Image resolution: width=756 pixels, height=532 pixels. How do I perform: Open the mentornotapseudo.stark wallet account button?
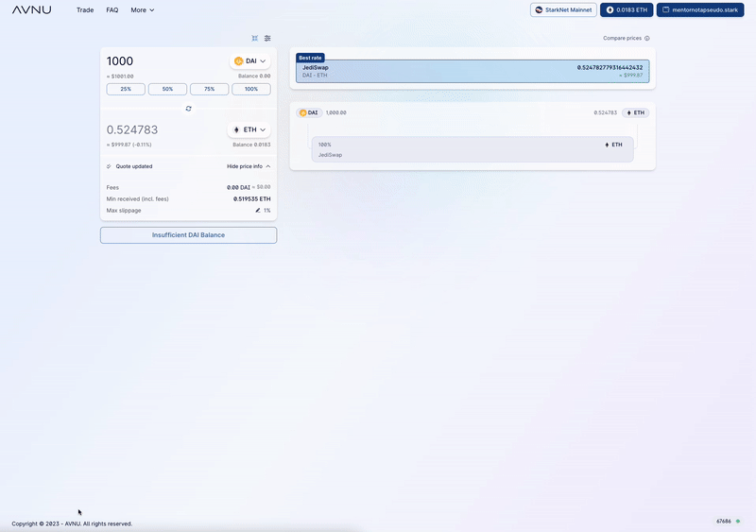point(700,9)
